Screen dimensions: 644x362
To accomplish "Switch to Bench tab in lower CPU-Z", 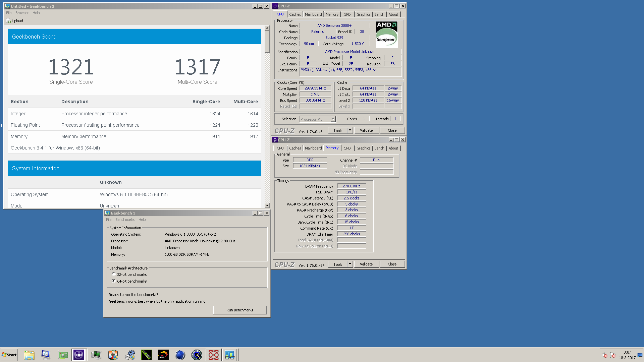I will (x=379, y=148).
